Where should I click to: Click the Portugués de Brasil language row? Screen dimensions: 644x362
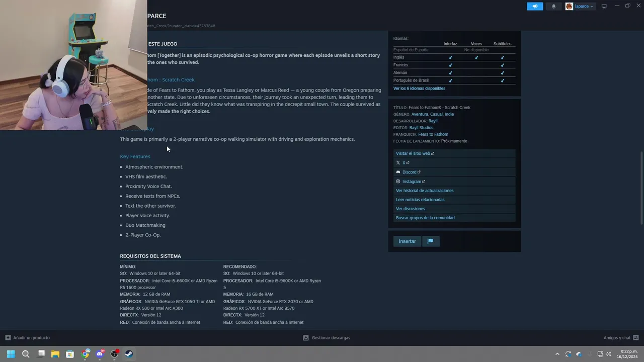(x=454, y=80)
